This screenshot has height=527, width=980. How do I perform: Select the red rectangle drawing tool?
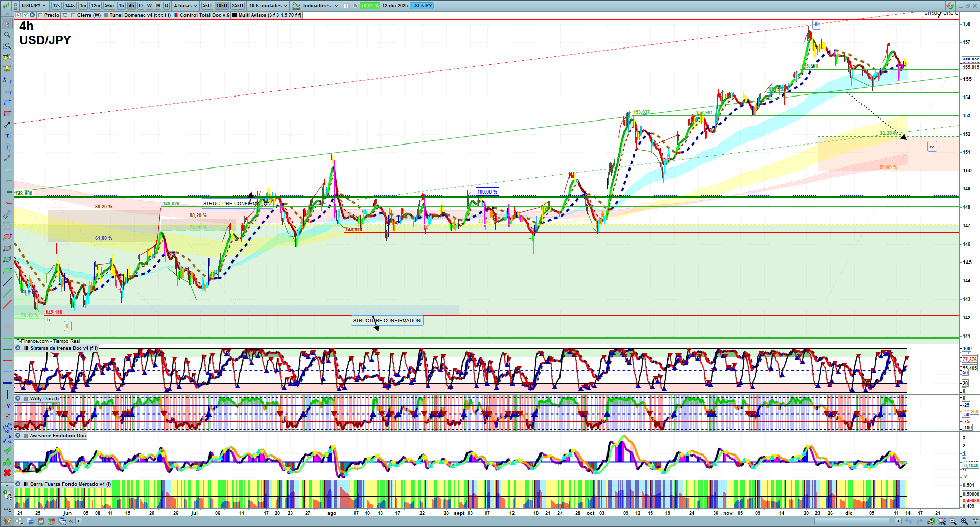7,113
